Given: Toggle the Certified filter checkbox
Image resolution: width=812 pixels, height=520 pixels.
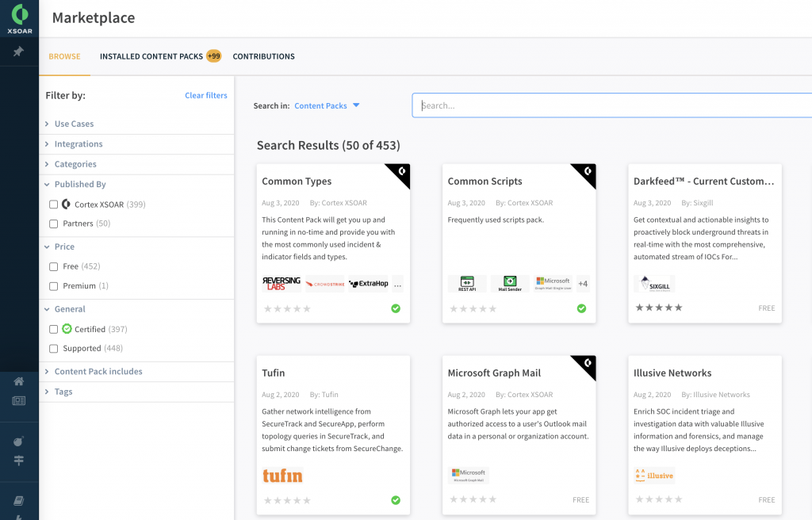Looking at the screenshot, I should pyautogui.click(x=53, y=329).
